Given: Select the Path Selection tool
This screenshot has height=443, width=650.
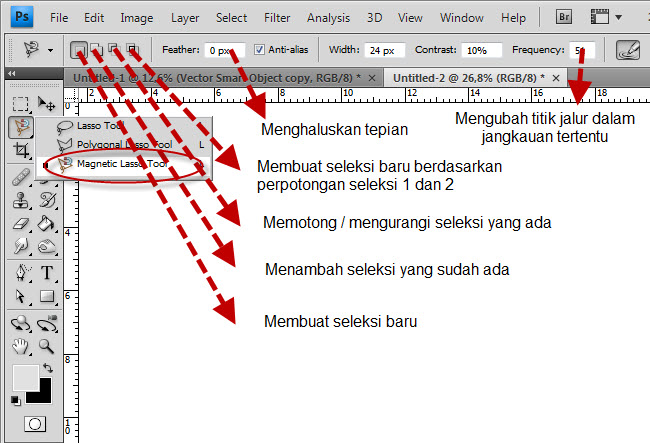Looking at the screenshot, I should pyautogui.click(x=21, y=296).
